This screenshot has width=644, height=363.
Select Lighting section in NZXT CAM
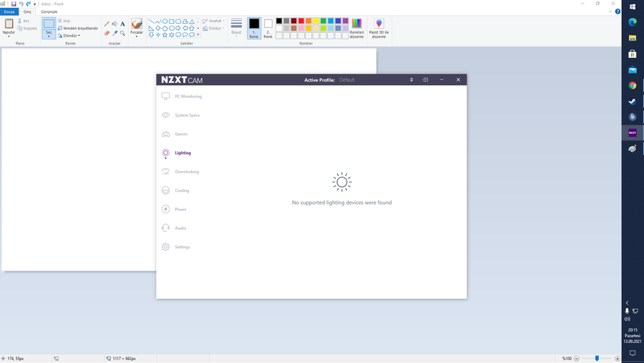(x=176, y=153)
